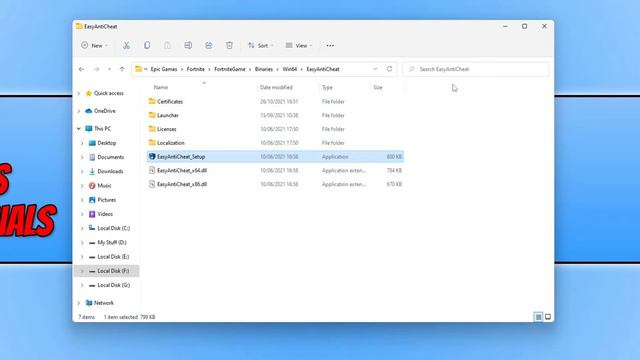The image size is (640, 360).
Task: Select the Licenses folder
Action: point(275,129)
